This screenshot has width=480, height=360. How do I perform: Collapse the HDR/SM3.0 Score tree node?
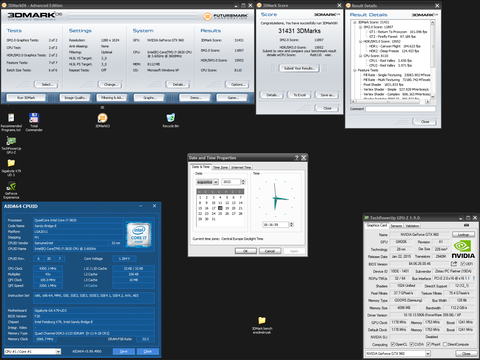coord(360,41)
